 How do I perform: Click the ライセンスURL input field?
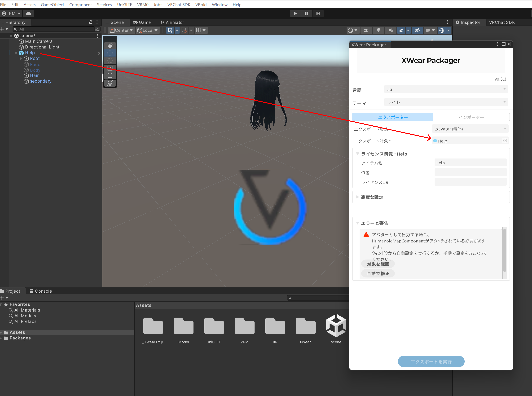470,182
